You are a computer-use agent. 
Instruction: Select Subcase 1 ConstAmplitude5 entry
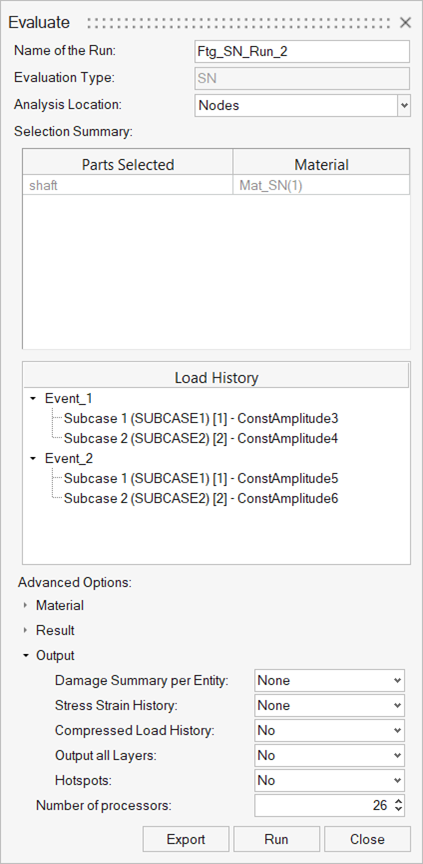[x=200, y=478]
